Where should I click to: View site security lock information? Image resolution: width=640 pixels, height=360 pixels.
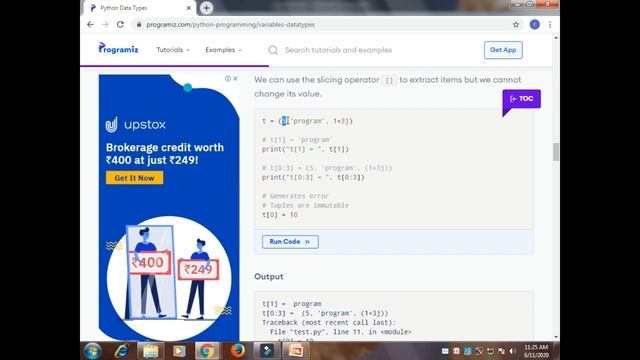coord(139,24)
